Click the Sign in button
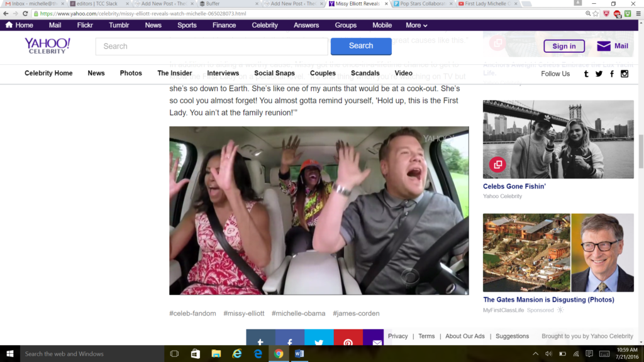This screenshot has height=362, width=644. [563, 46]
